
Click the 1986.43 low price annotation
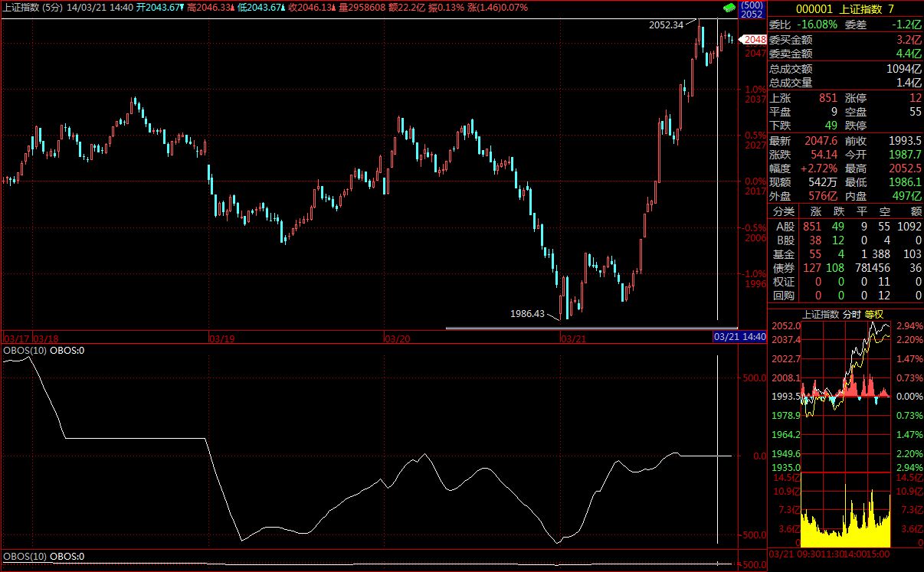527,313
